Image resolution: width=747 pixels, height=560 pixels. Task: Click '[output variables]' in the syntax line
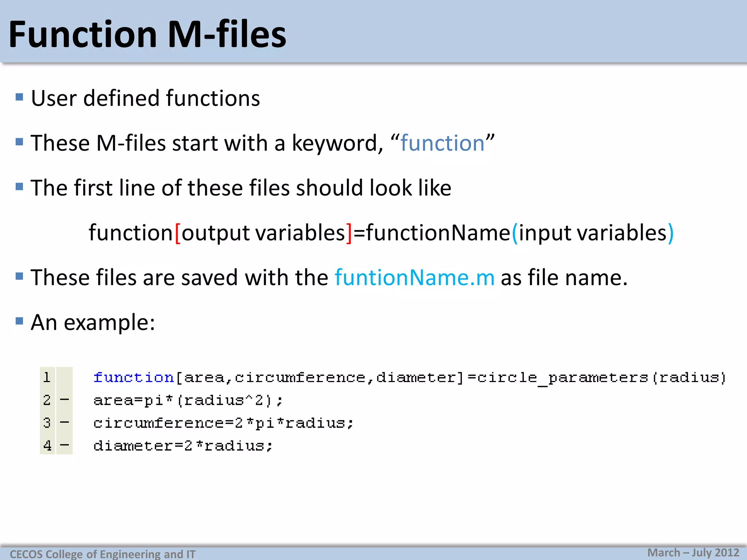263,233
